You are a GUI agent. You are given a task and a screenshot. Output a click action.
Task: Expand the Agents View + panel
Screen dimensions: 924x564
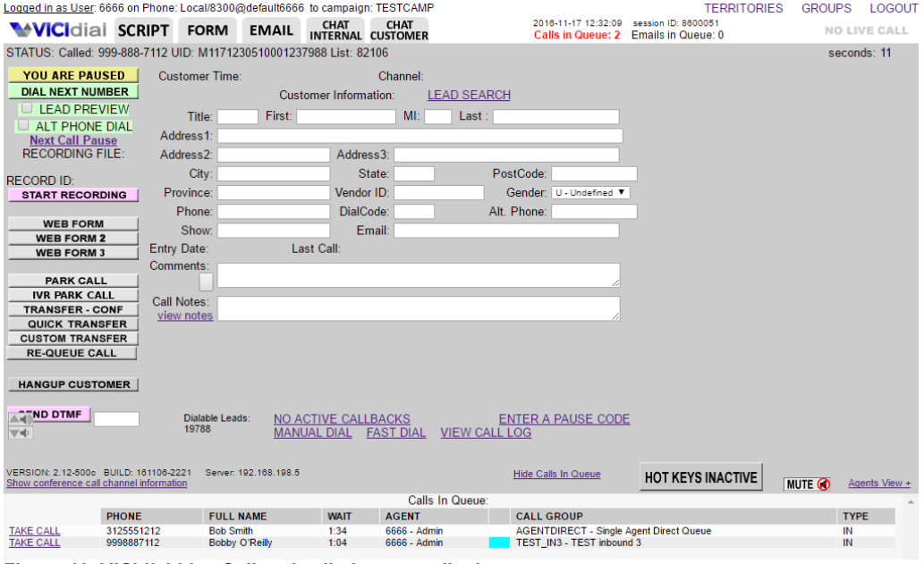coord(879,484)
